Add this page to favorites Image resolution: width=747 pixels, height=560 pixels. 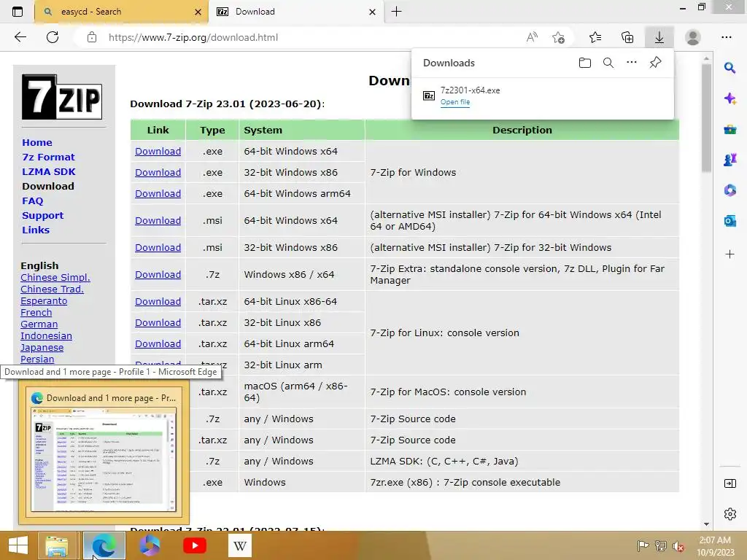pos(558,37)
